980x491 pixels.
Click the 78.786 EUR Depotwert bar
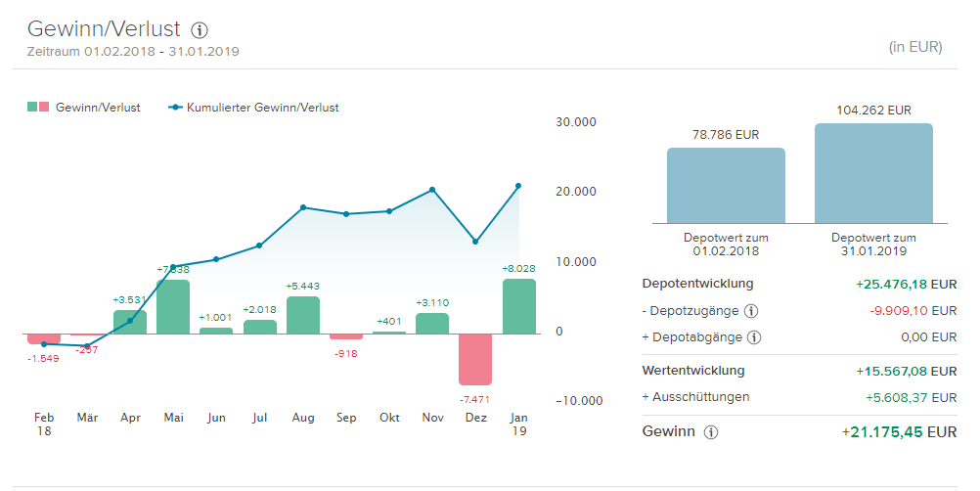pyautogui.click(x=726, y=186)
